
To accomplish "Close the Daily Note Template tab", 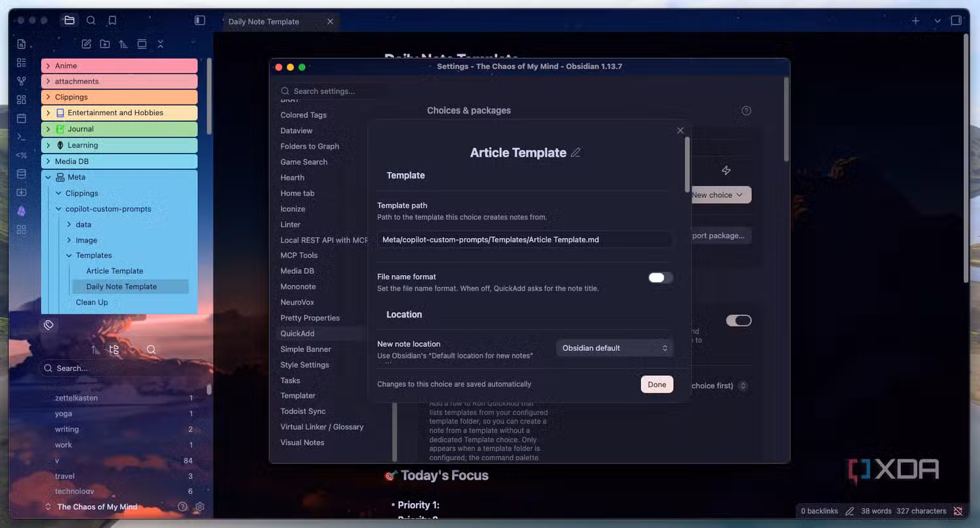I will coord(330,22).
